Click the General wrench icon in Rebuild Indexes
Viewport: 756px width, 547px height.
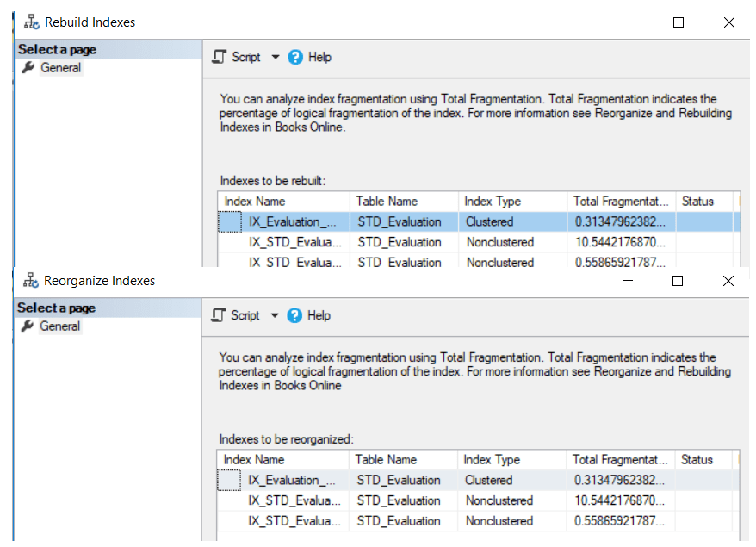[28, 67]
